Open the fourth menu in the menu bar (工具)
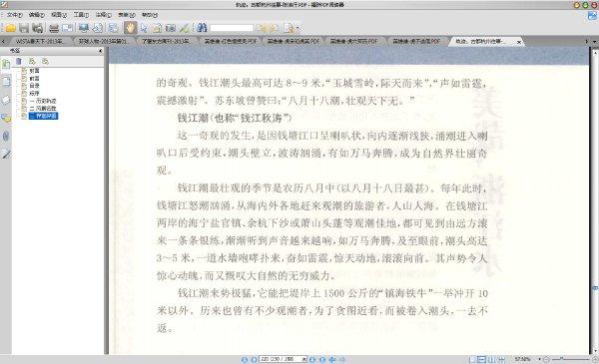 [81, 15]
